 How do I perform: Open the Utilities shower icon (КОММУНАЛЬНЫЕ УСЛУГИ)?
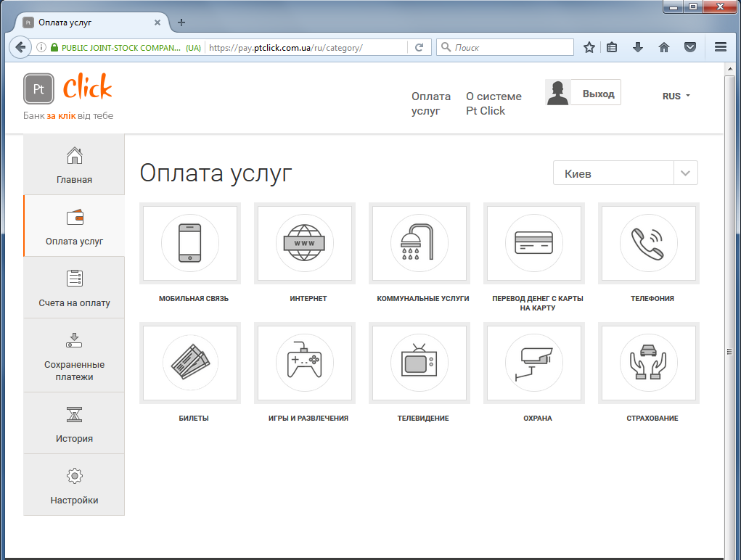click(x=419, y=243)
